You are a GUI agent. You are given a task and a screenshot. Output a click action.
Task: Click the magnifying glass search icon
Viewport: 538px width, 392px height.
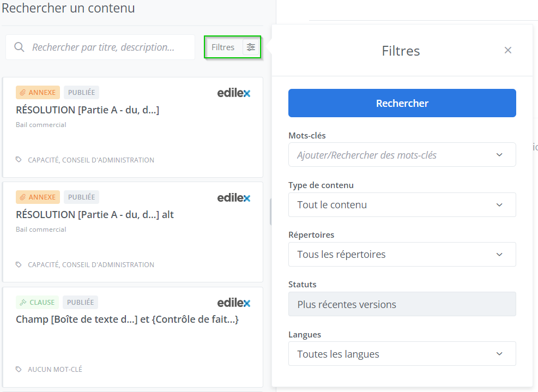click(19, 47)
